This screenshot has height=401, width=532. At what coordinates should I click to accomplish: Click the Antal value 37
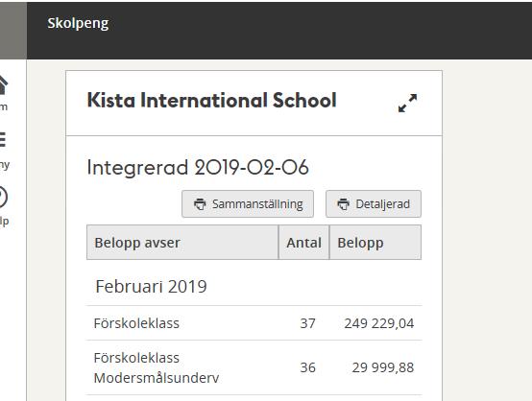point(307,323)
